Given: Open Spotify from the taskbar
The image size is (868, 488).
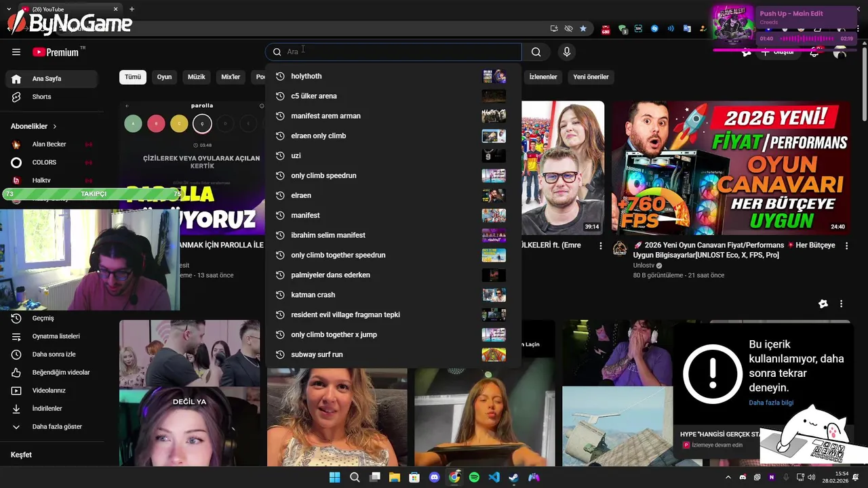Looking at the screenshot, I should (474, 477).
